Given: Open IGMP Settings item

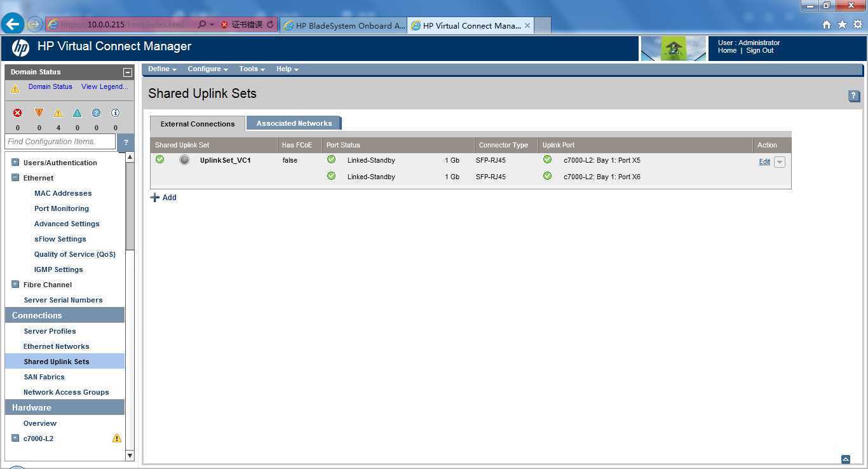Looking at the screenshot, I should coord(58,269).
